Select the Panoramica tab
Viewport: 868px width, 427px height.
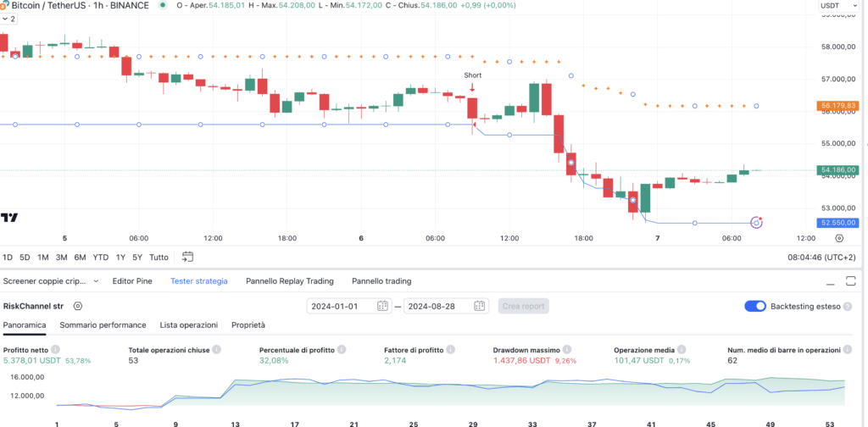pyautogui.click(x=25, y=325)
